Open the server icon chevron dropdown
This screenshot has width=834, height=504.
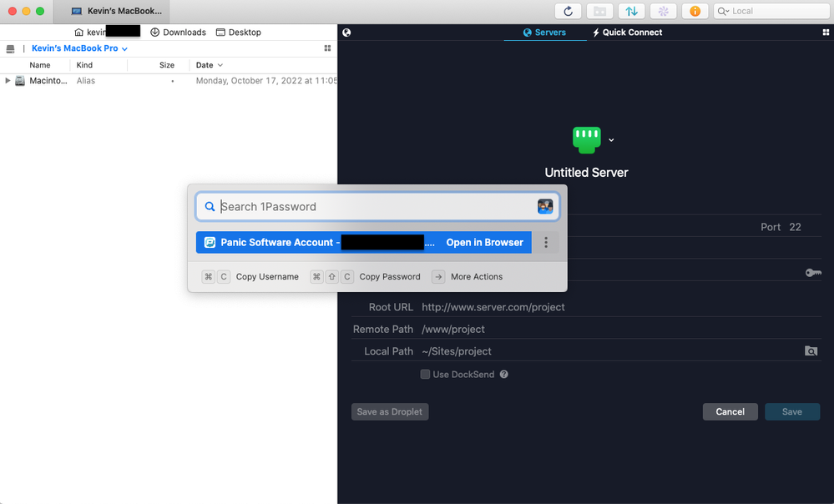tap(612, 140)
